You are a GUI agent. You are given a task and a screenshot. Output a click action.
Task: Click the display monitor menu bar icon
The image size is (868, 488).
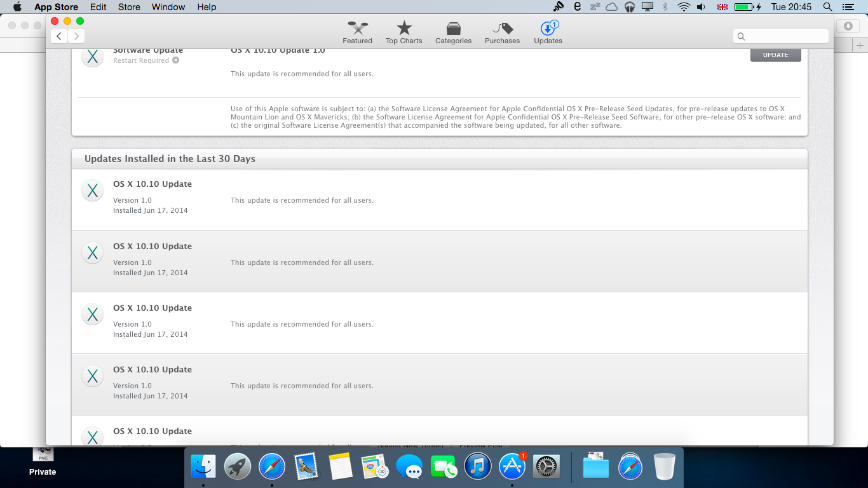click(648, 7)
